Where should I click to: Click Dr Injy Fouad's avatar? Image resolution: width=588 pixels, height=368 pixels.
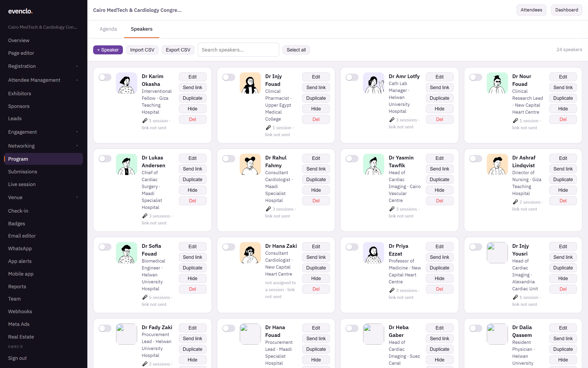click(x=250, y=83)
